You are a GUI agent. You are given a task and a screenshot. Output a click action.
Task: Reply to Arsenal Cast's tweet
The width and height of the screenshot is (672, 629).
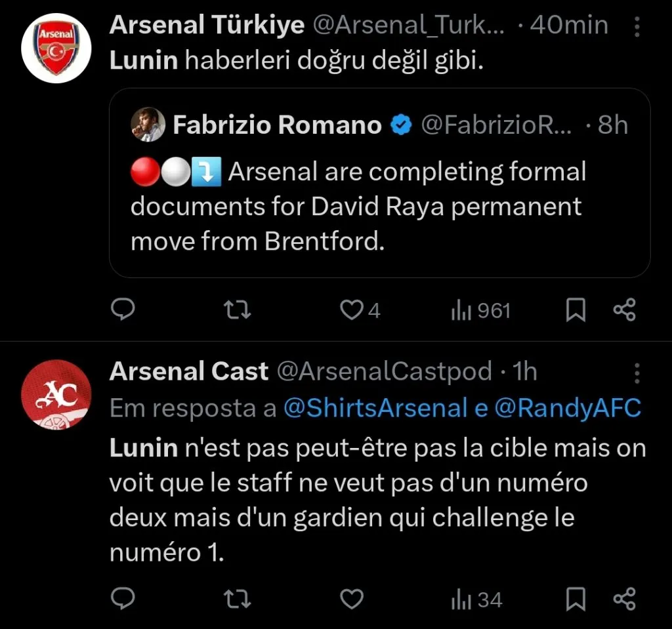tap(123, 598)
